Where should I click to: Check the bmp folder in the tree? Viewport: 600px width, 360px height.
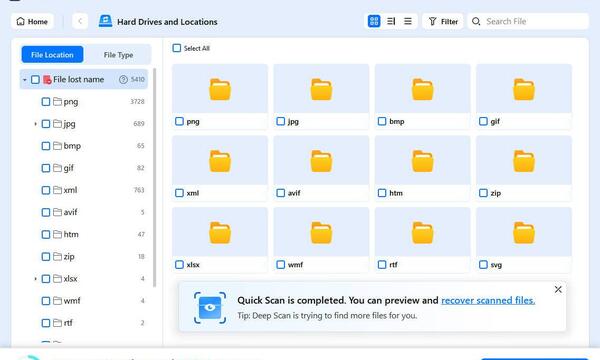pyautogui.click(x=46, y=146)
